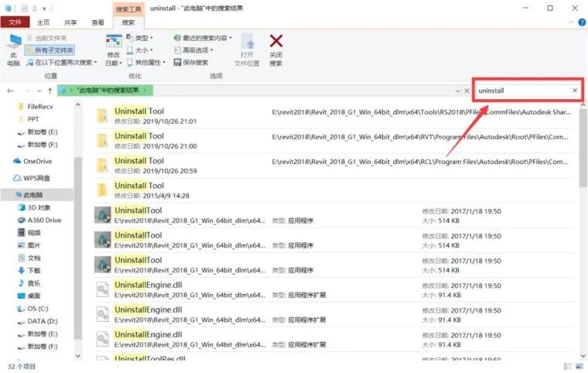Screen dimensions: 588x373
Task: Click 保存搜索 button
Action: [191, 62]
